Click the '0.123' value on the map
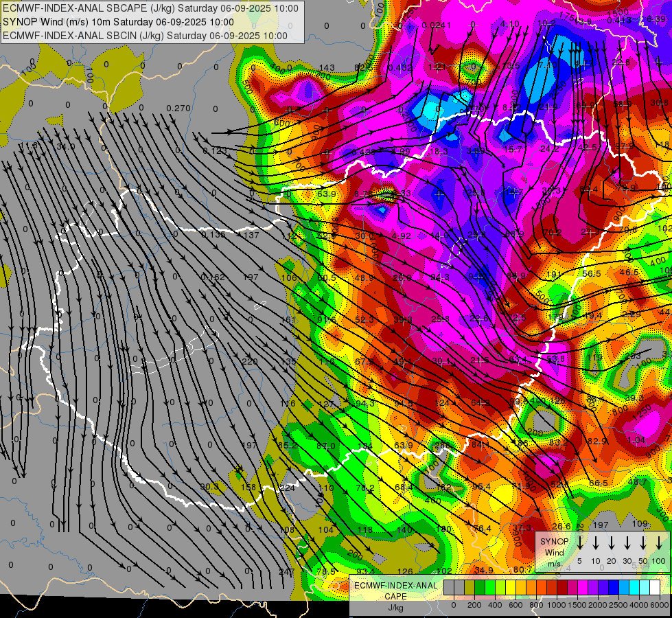The width and height of the screenshot is (672, 618). (215, 150)
